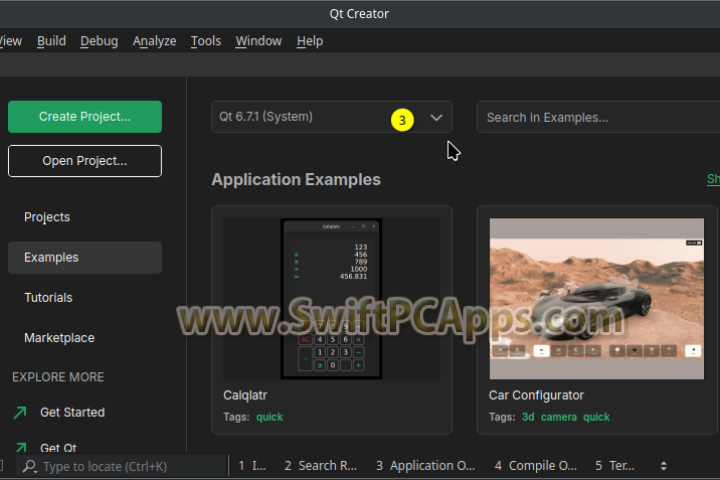The width and height of the screenshot is (720, 480).
Task: Click the Get Started arrow icon
Action: click(20, 412)
